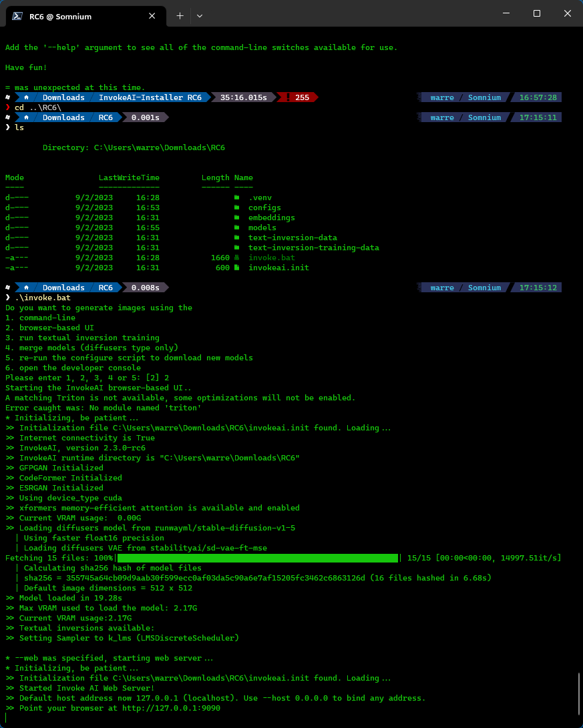
Task: Open a new terminal tab with plus button
Action: pos(180,16)
